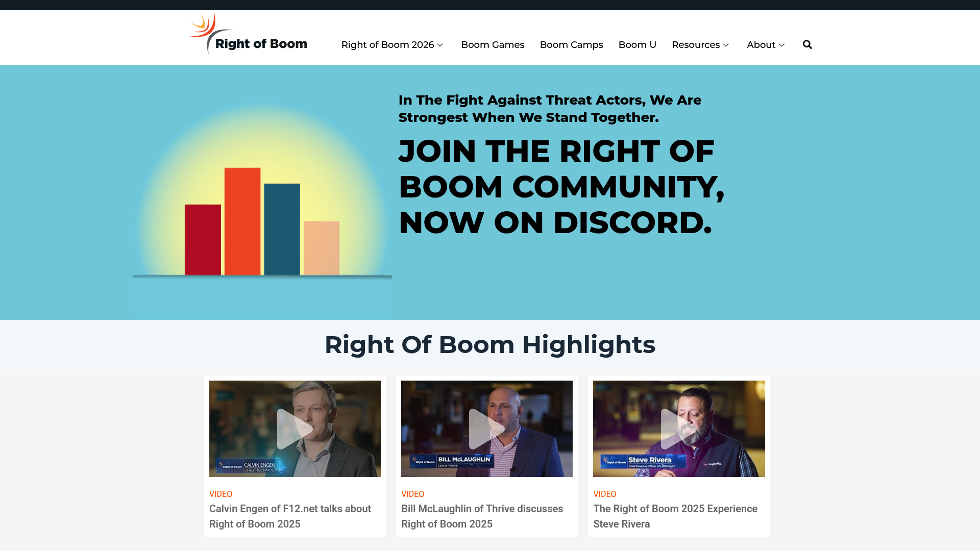The width and height of the screenshot is (980, 551).
Task: Select the VIDEO label under Steve Rivera's card
Action: [x=605, y=494]
